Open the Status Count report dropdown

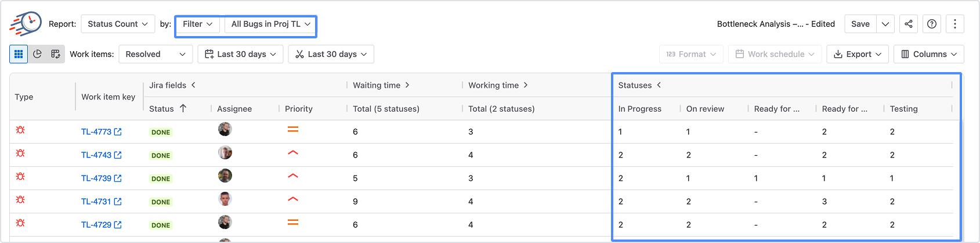pos(118,24)
